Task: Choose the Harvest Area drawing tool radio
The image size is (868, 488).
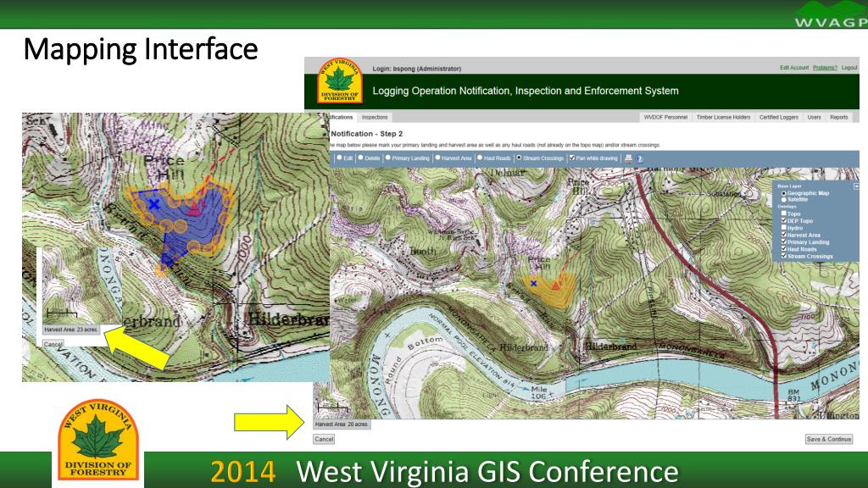Action: click(437, 158)
